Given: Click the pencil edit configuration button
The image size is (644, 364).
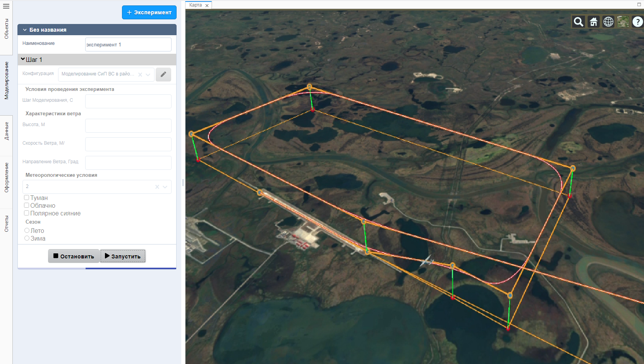Looking at the screenshot, I should point(163,74).
